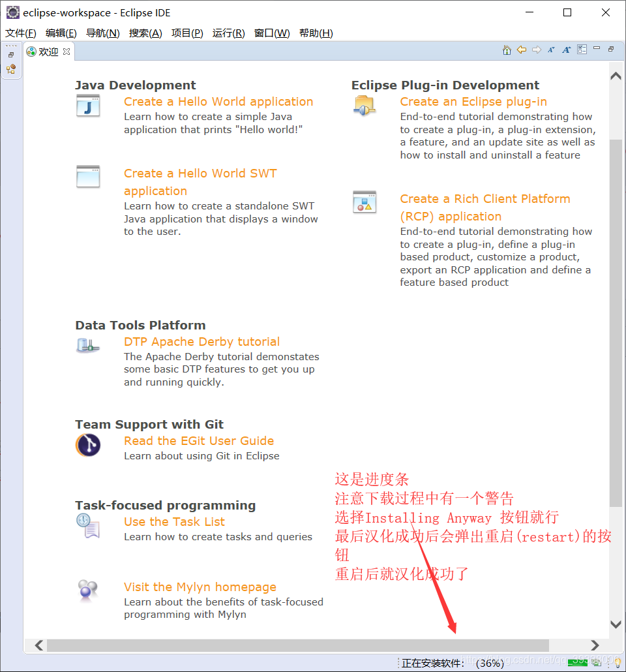This screenshot has height=672, width=626.
Task: Open the 窗口(W) menu
Action: coord(272,33)
